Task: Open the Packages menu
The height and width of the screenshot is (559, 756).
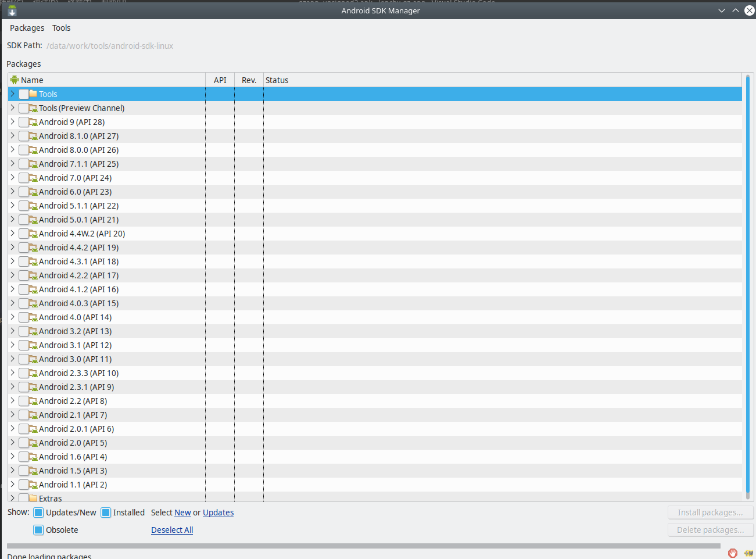Action: pos(27,28)
